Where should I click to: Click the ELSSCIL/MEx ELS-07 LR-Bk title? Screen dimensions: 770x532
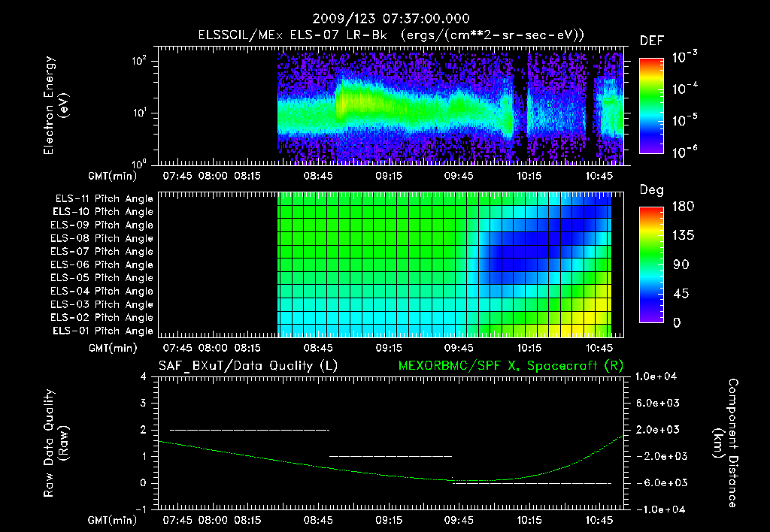click(x=293, y=35)
